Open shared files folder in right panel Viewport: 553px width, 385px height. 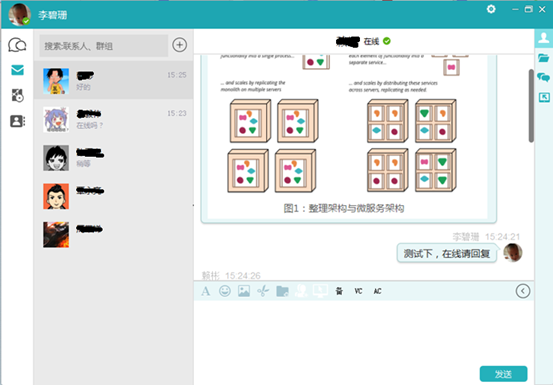pyautogui.click(x=543, y=58)
